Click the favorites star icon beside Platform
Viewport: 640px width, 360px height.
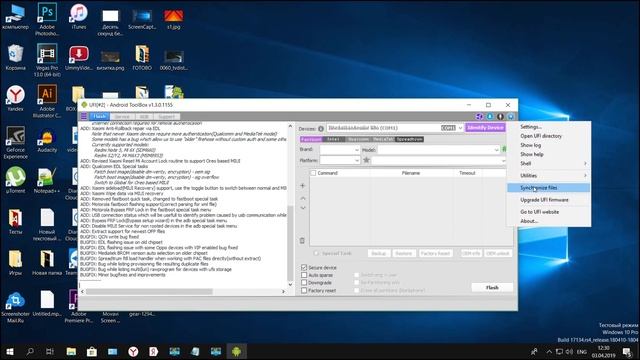click(x=367, y=160)
